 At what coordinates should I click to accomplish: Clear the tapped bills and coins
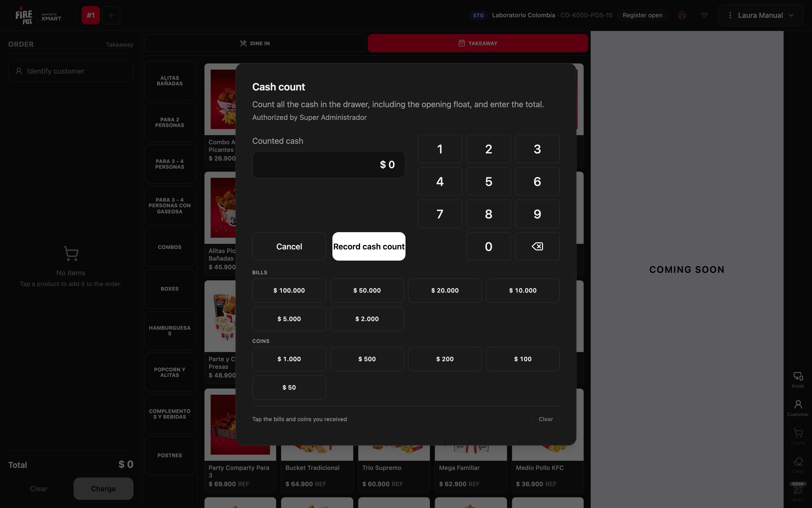[546, 419]
